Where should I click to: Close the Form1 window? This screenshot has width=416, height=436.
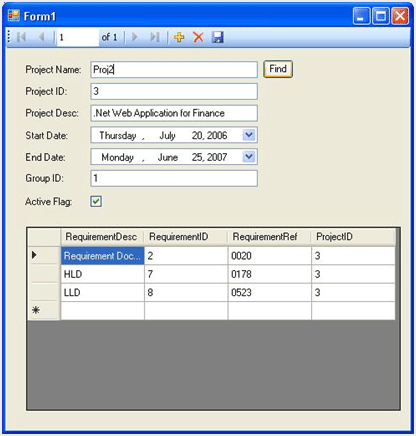400,16
